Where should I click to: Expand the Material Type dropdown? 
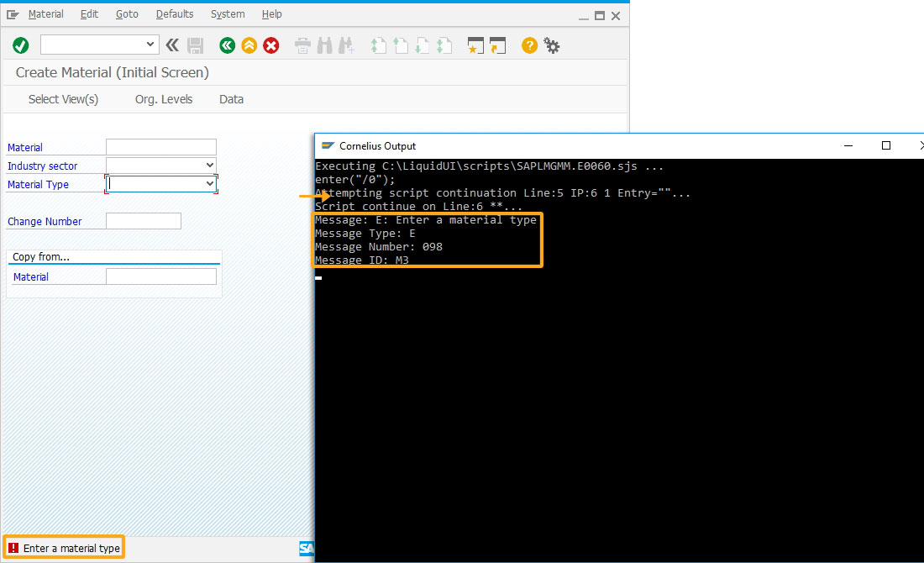click(210, 184)
